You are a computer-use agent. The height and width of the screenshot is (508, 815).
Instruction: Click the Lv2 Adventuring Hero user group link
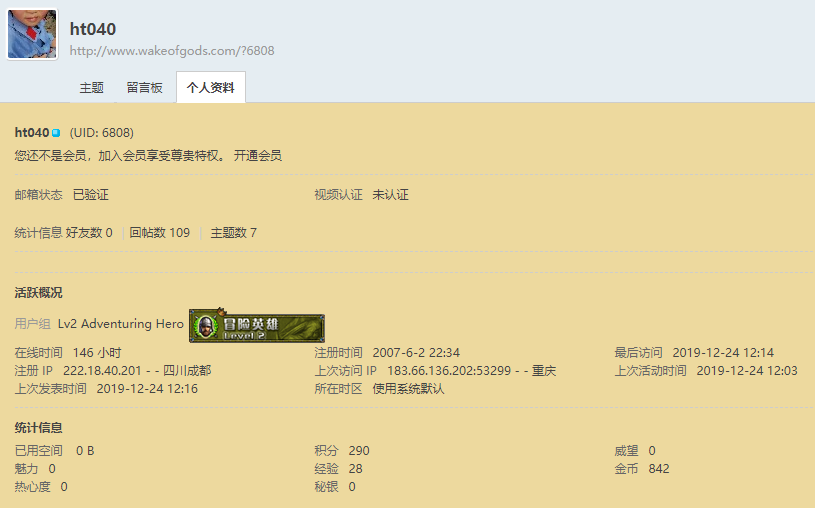pos(121,324)
